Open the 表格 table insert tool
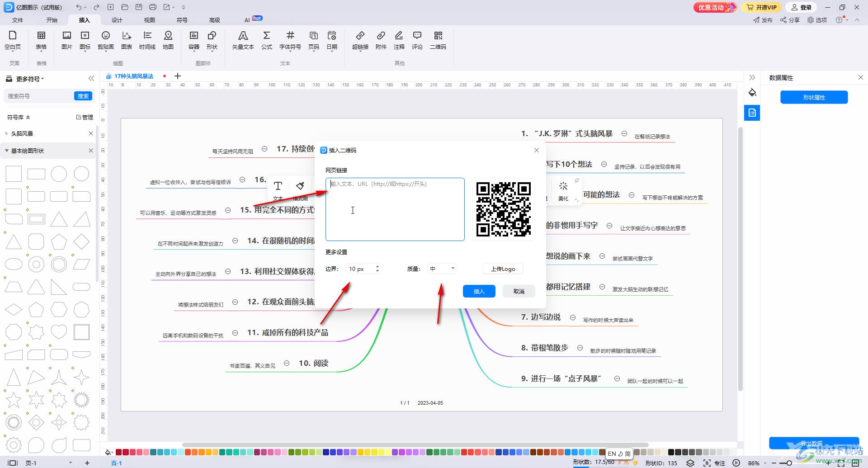This screenshot has width=868, height=468. 41,40
